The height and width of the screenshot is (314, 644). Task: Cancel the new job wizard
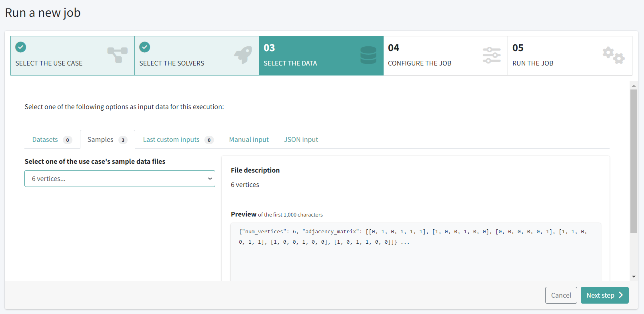tap(561, 295)
